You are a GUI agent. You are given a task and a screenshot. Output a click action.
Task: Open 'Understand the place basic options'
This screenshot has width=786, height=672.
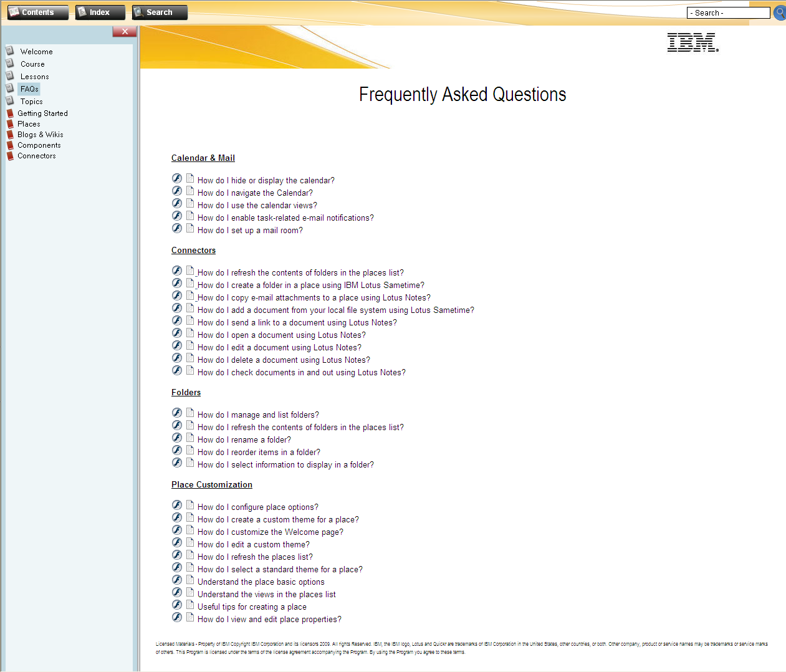point(261,582)
